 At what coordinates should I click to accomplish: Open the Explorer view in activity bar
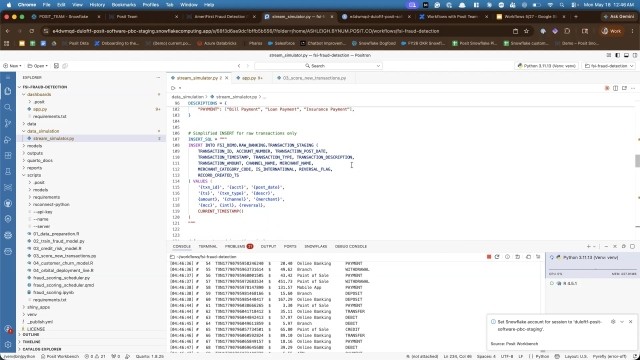[8, 91]
